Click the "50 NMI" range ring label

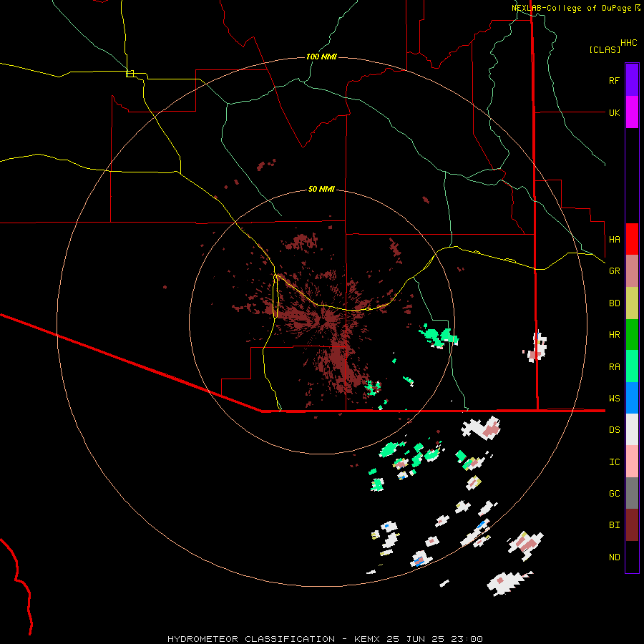tap(321, 189)
